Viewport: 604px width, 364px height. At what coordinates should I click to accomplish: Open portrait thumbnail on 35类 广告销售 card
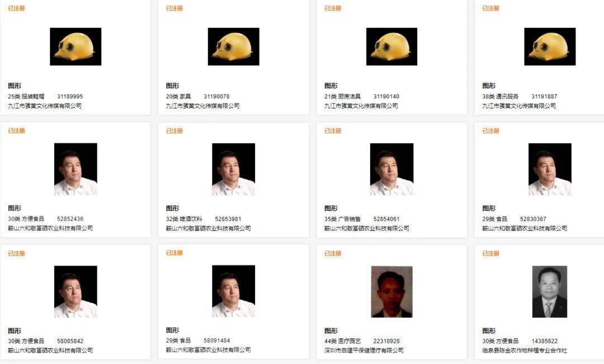pyautogui.click(x=391, y=169)
